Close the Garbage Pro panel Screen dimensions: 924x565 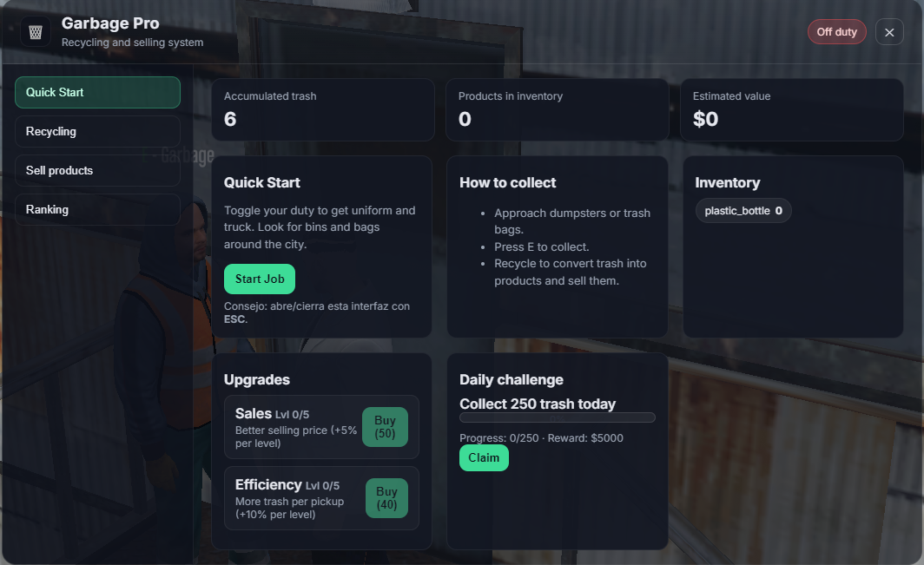coord(889,32)
